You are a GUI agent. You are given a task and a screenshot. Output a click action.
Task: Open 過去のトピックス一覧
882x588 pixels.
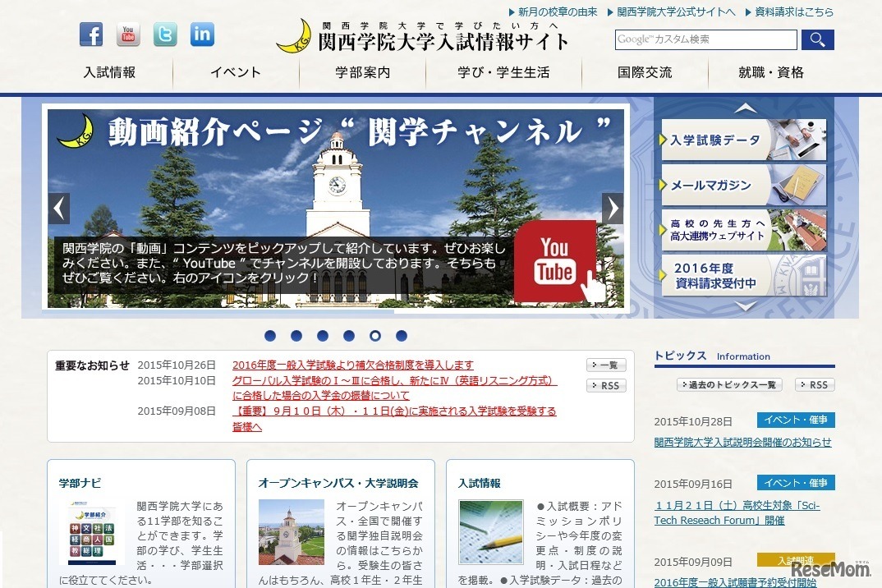pos(728,384)
